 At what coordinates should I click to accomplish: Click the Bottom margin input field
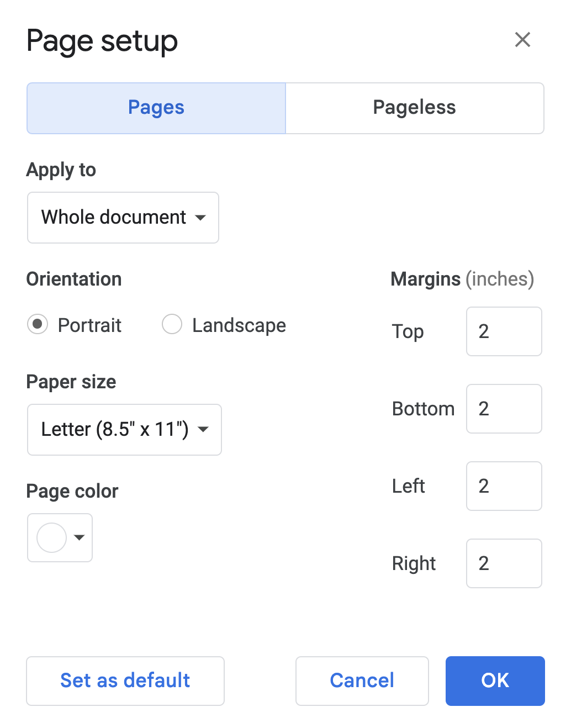coord(504,409)
